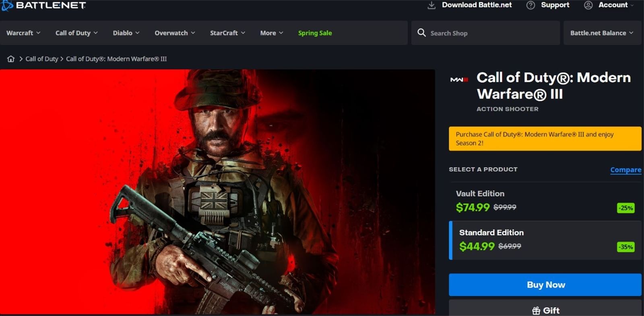Click the gift box icon
644x316 pixels.
click(536, 311)
